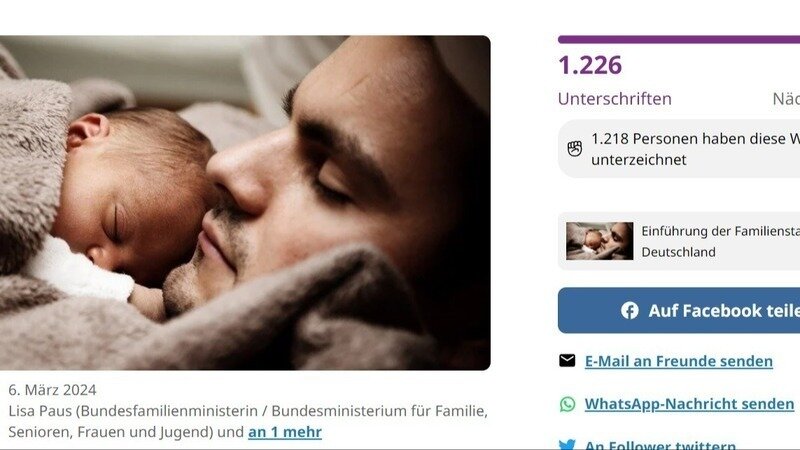
Task: Share via Auf Facebook teilen button
Action: pyautogui.click(x=679, y=310)
